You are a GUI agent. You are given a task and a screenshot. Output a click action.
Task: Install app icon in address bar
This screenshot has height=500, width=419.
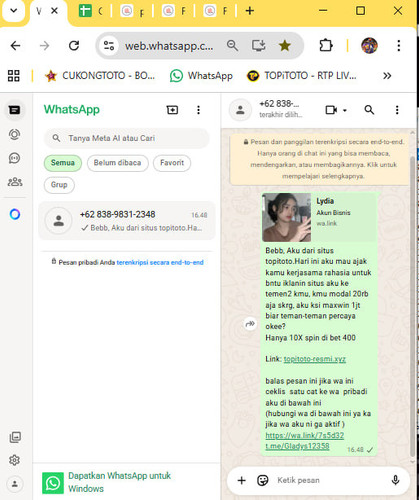(x=259, y=45)
